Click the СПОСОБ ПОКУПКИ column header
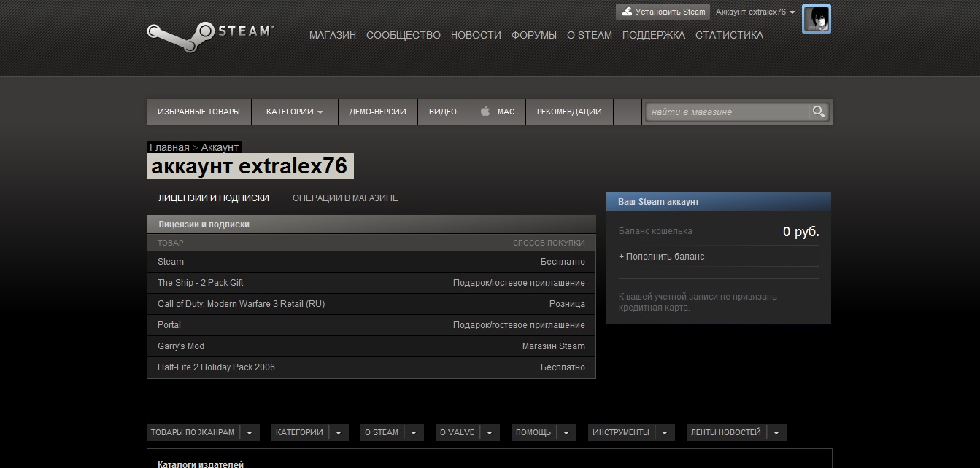The height and width of the screenshot is (468, 980). point(549,243)
